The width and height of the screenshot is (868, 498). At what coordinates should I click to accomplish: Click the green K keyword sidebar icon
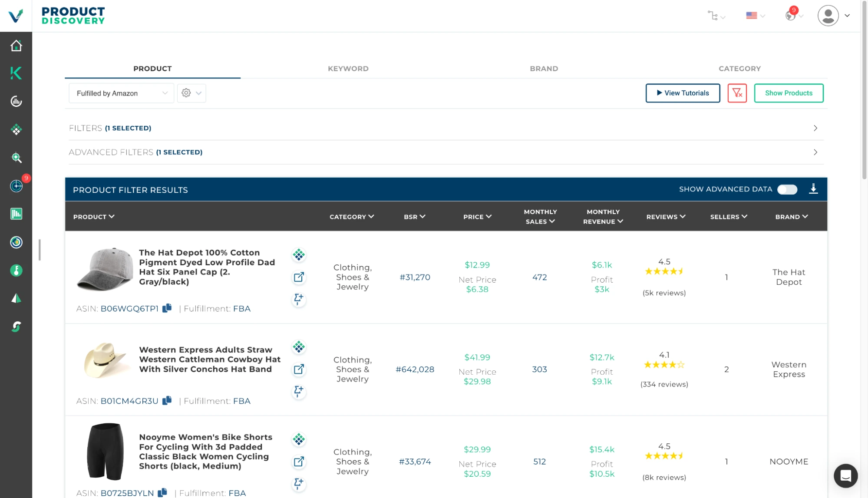pos(16,73)
